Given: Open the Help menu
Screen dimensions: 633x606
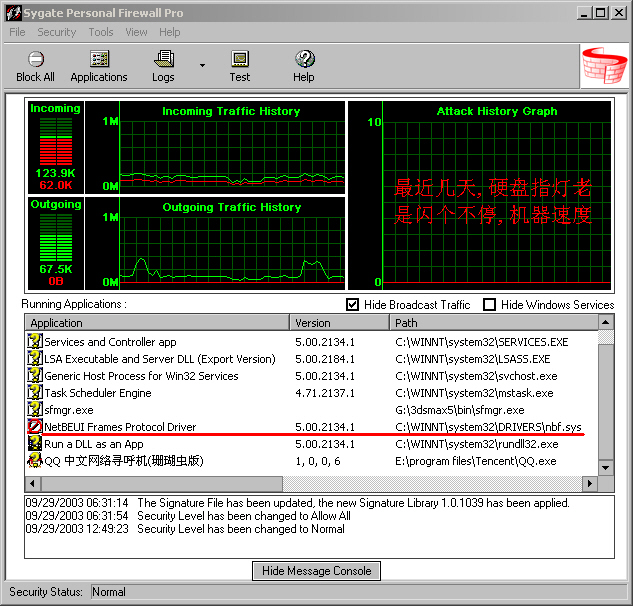Looking at the screenshot, I should (170, 32).
